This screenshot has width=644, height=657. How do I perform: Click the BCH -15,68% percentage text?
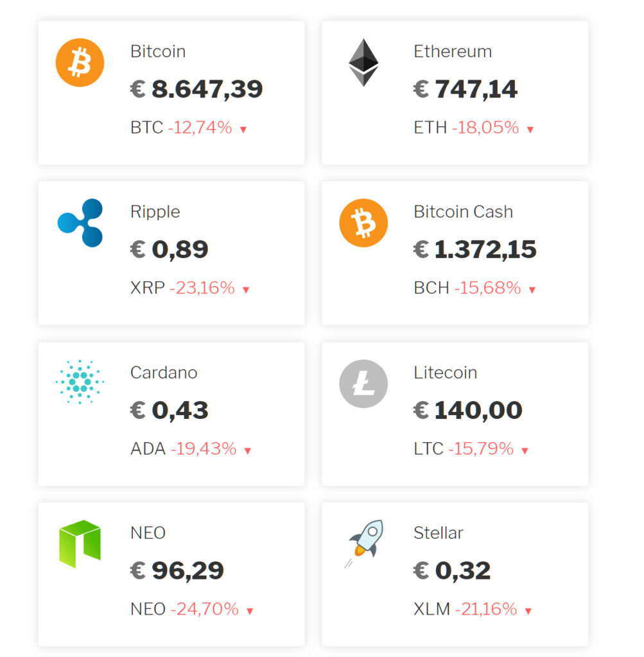coord(488,288)
